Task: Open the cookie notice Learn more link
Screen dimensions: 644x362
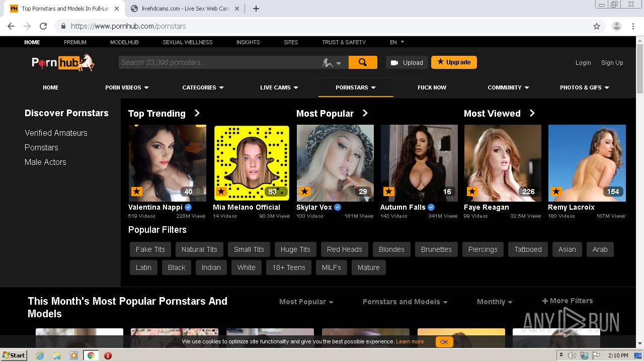Action: [x=410, y=341]
